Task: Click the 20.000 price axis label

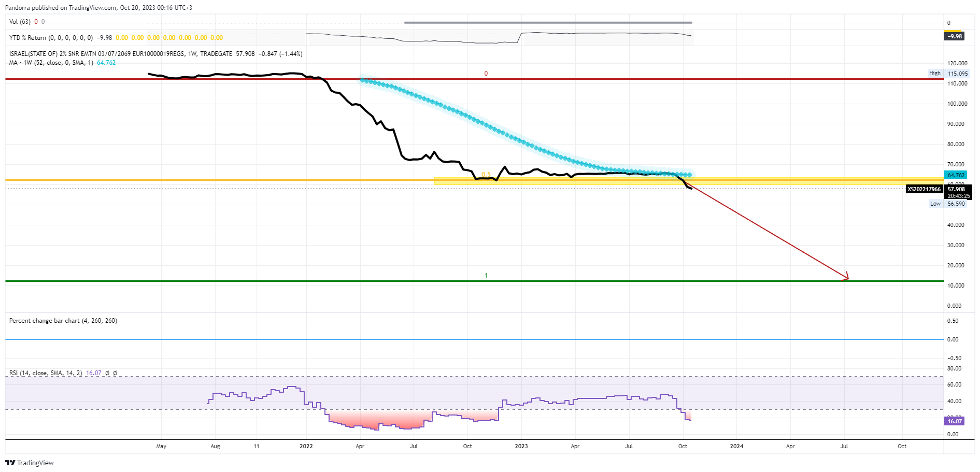Action: pos(956,265)
